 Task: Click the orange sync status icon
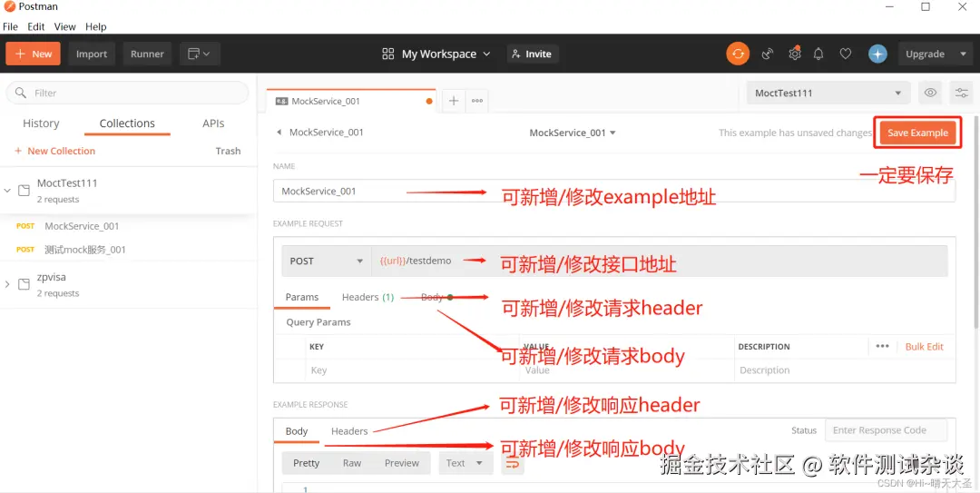[x=738, y=54]
